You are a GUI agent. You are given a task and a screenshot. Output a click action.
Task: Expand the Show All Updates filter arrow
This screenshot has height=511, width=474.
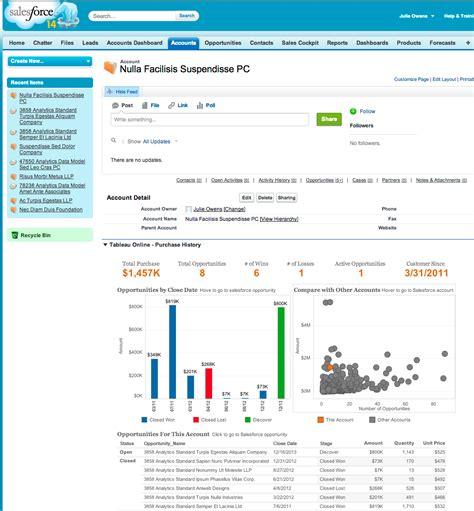coord(176,141)
